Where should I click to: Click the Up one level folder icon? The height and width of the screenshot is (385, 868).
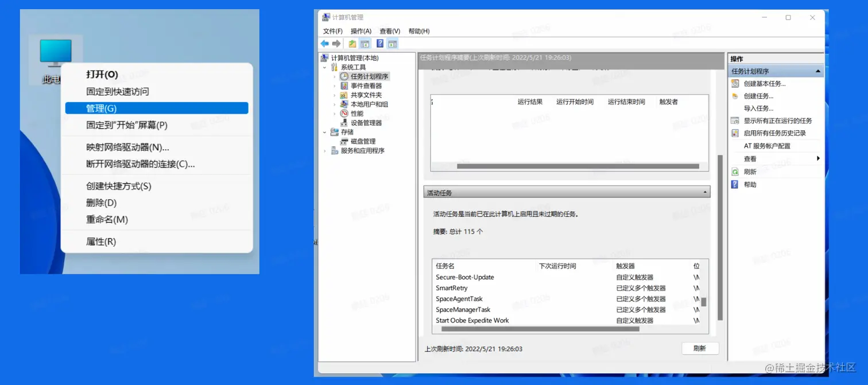tap(352, 44)
